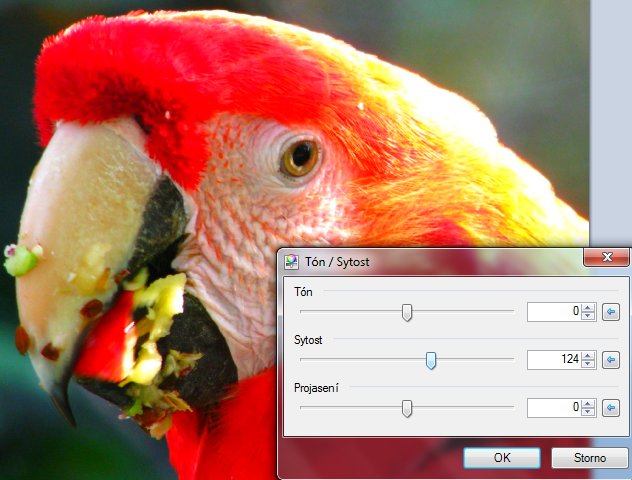
Task: Reset Sytost value with arrow icon
Action: pos(611,359)
